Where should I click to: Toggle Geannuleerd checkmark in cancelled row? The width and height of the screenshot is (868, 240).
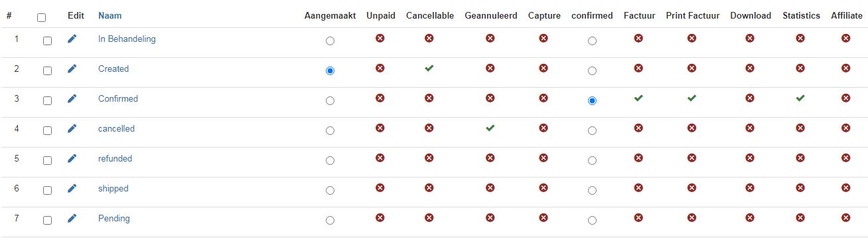tap(490, 128)
